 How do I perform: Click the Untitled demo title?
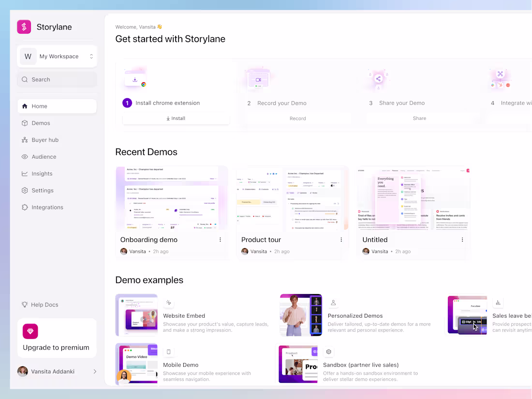coord(375,240)
